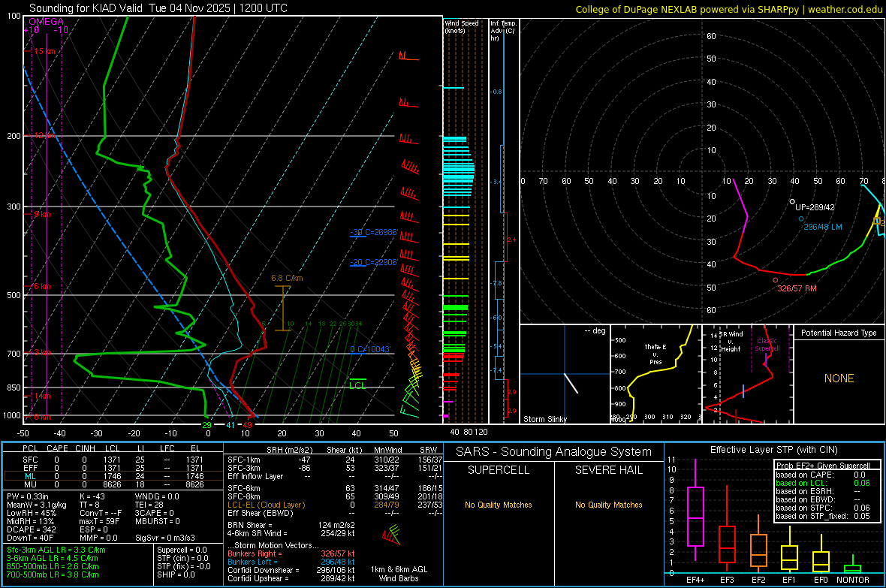Select the '6 km' height marker
886x588 pixels.
[42, 286]
